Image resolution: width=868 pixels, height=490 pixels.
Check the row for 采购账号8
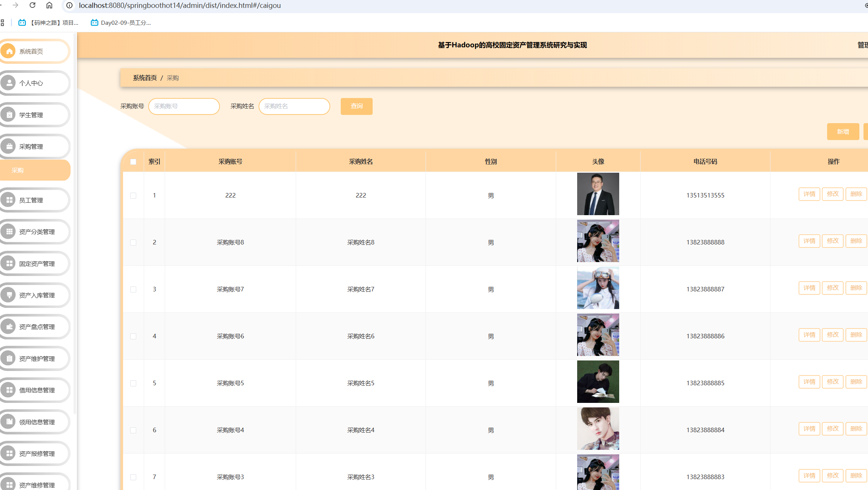[x=133, y=243]
